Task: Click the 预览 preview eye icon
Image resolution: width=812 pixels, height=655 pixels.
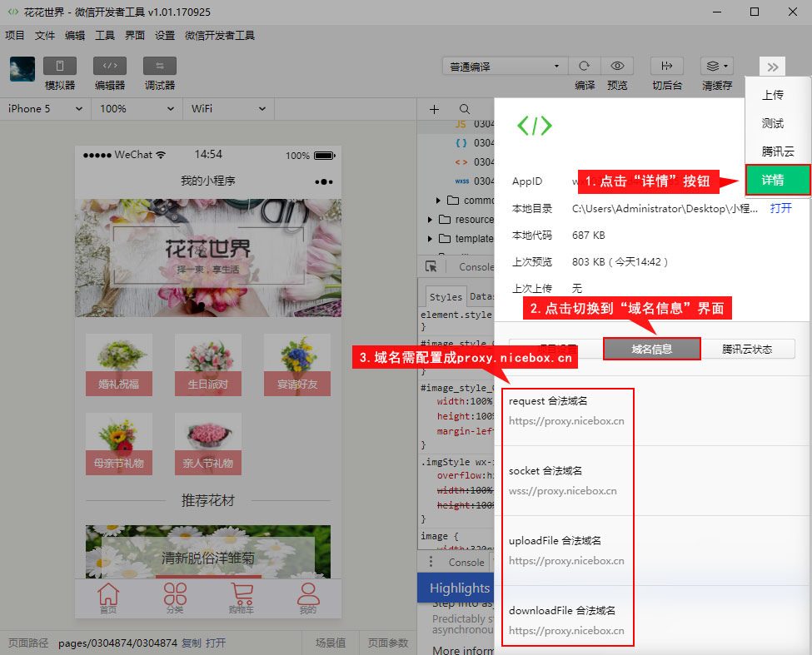Action: pos(617,67)
